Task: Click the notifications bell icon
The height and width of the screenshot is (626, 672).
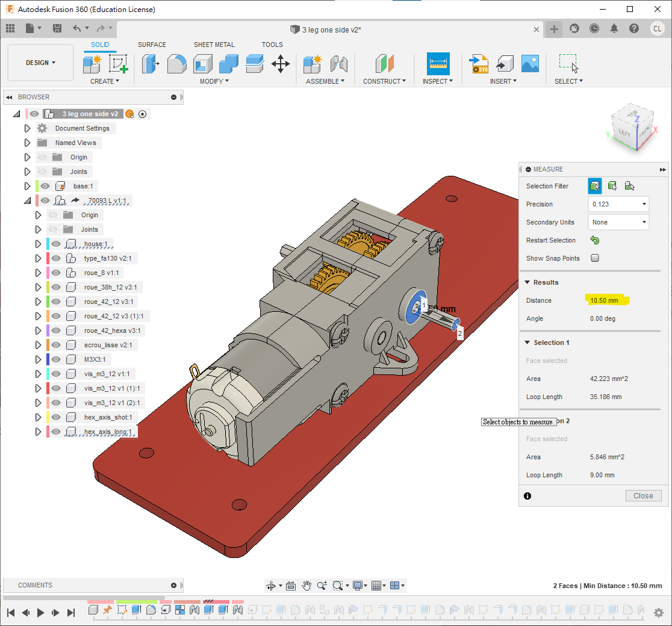Action: tap(614, 28)
